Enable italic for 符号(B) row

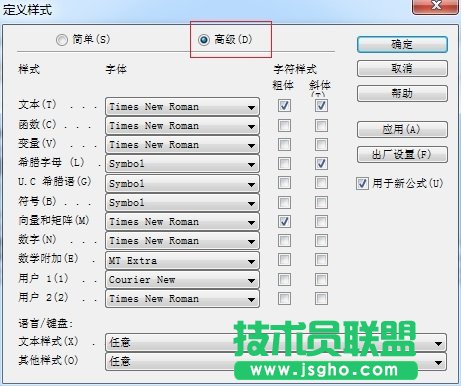pos(321,202)
